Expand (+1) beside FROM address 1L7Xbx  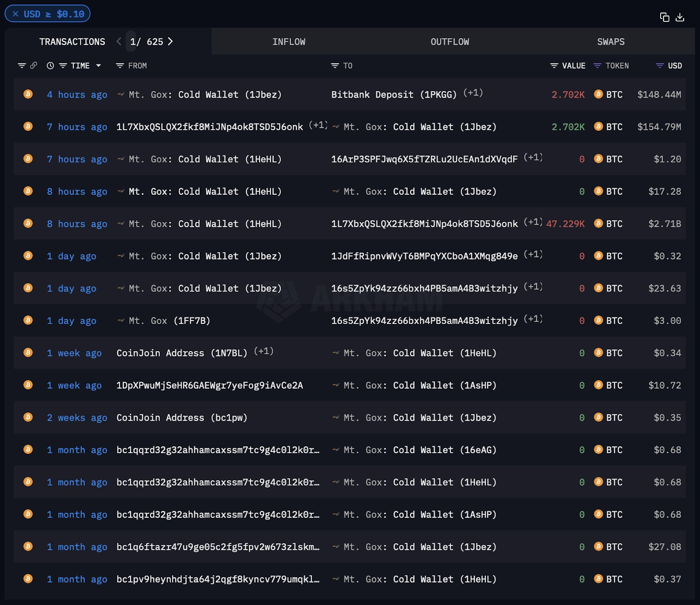click(x=318, y=125)
